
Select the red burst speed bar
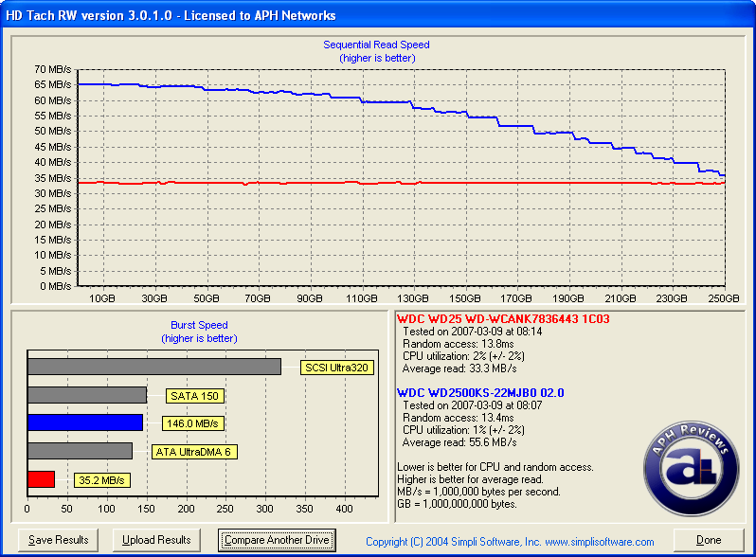coord(41,479)
